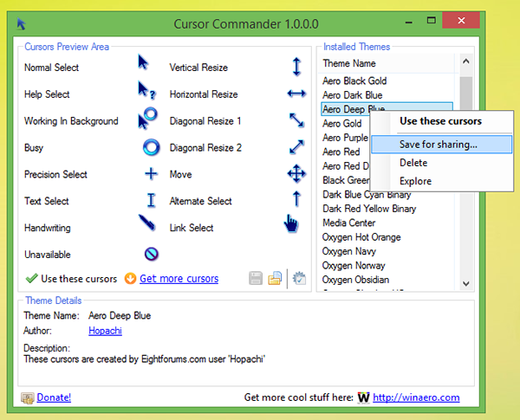
Task: Minimize the Cursor Commander window
Action: pos(409,21)
